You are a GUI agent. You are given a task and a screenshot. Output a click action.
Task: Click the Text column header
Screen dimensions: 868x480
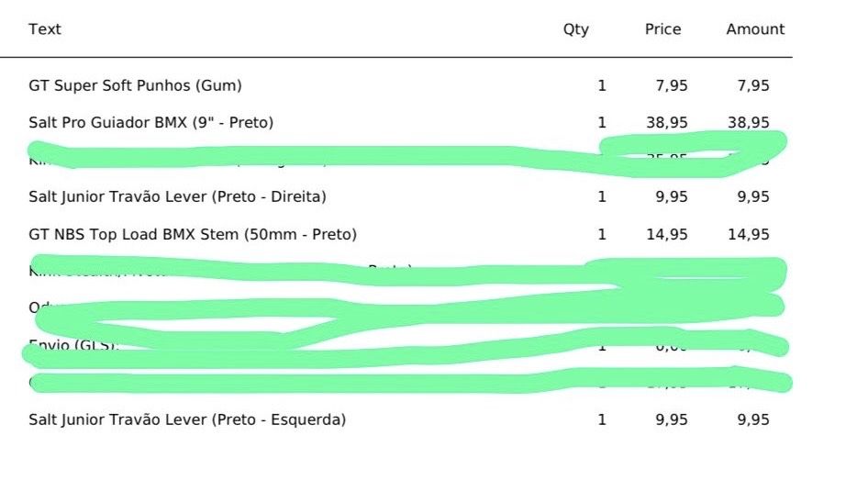[44, 29]
